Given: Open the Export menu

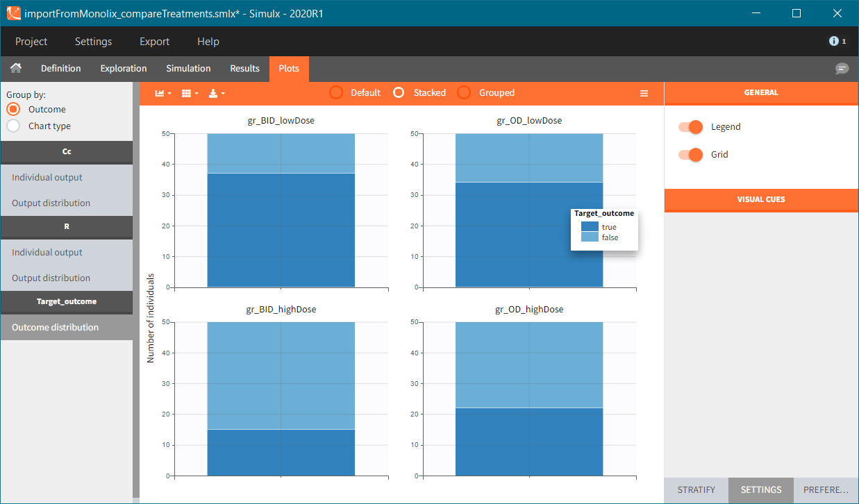Looking at the screenshot, I should [154, 42].
